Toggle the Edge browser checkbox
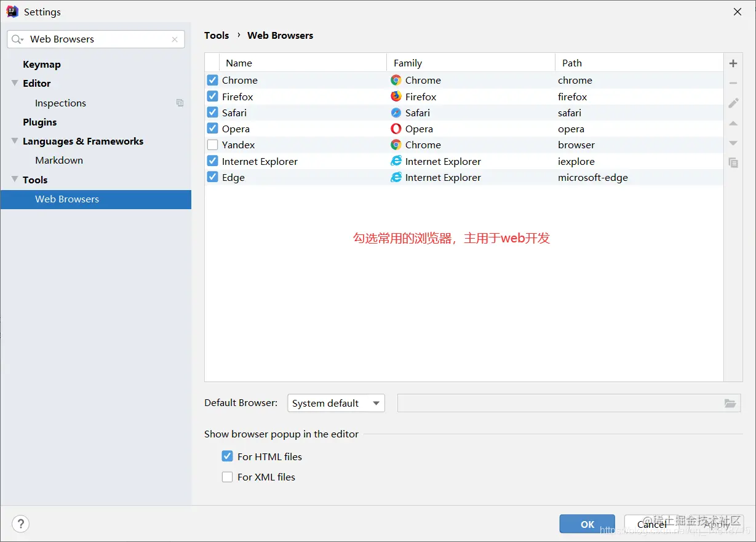756x542 pixels. pyautogui.click(x=212, y=177)
